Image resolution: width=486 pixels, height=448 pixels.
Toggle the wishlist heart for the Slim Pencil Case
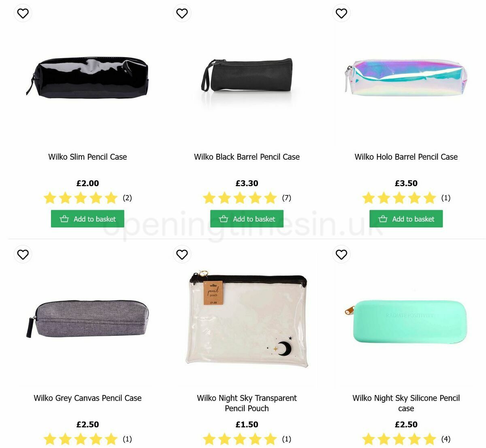(x=23, y=13)
